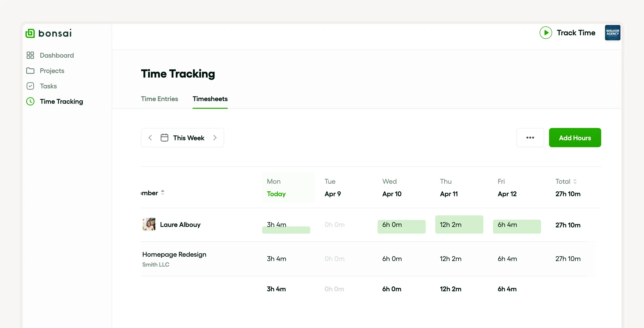The image size is (644, 328).
Task: Switch to the Time Entries tab
Action: tap(159, 99)
